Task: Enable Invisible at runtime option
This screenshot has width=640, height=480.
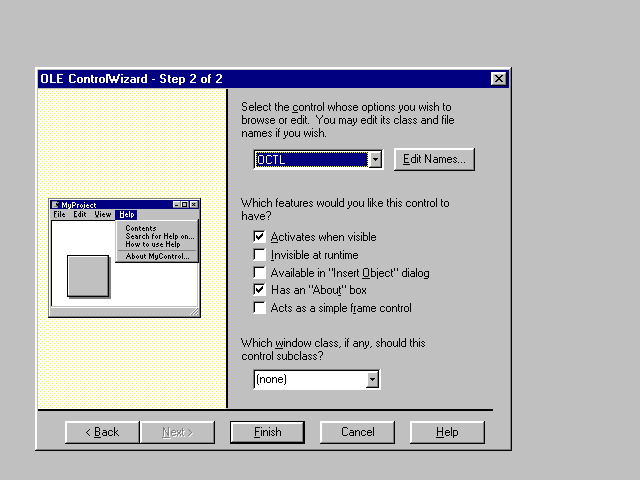Action: [x=260, y=255]
